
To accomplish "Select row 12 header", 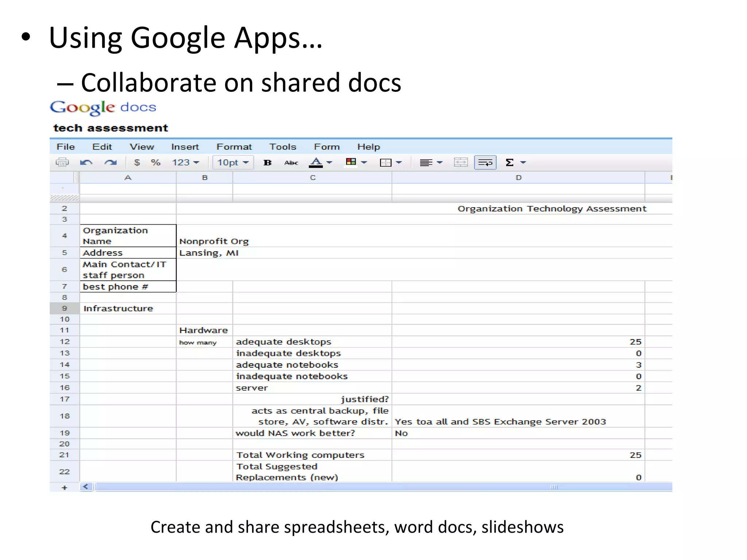I will click(65, 342).
